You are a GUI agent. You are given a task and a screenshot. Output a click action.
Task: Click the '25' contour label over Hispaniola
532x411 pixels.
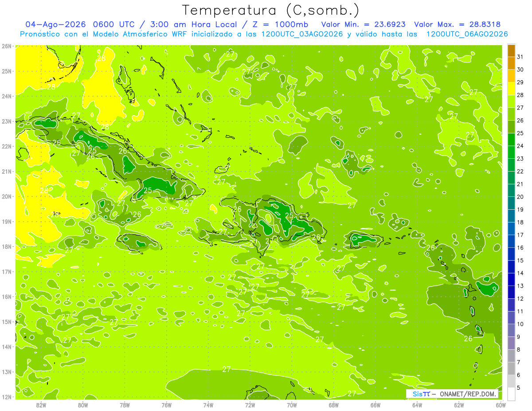coord(289,215)
